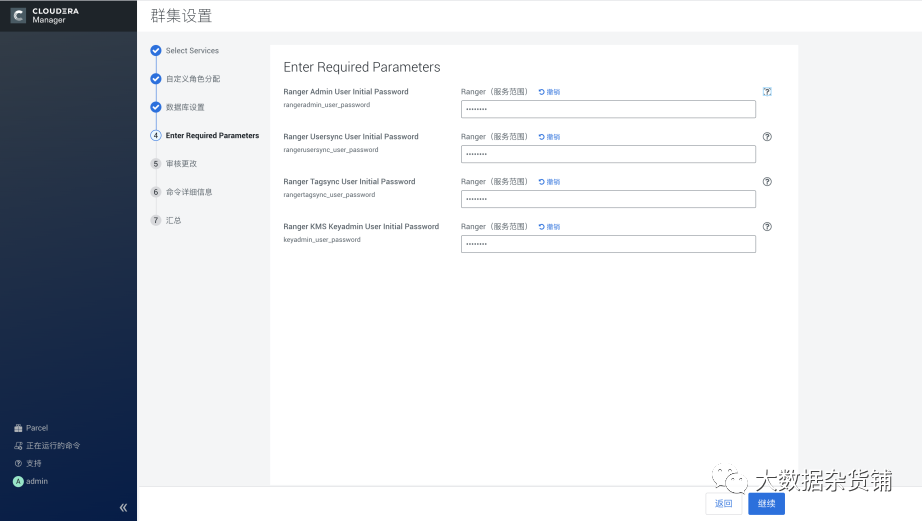Click the 继续 continue button
Image resolution: width=922 pixels, height=521 pixels.
click(x=766, y=503)
